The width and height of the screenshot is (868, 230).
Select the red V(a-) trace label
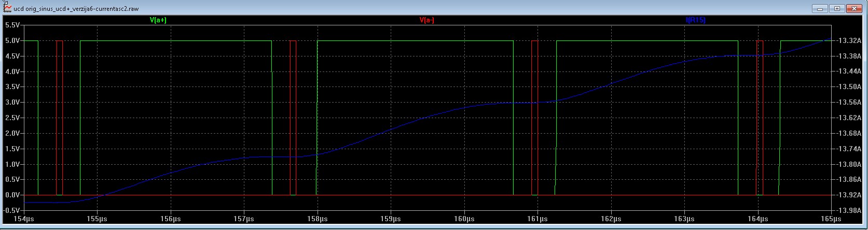pos(427,20)
